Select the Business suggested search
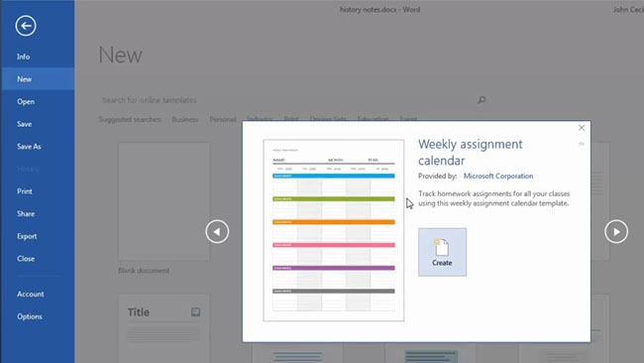Screen dimensions: 644x363 [185, 120]
